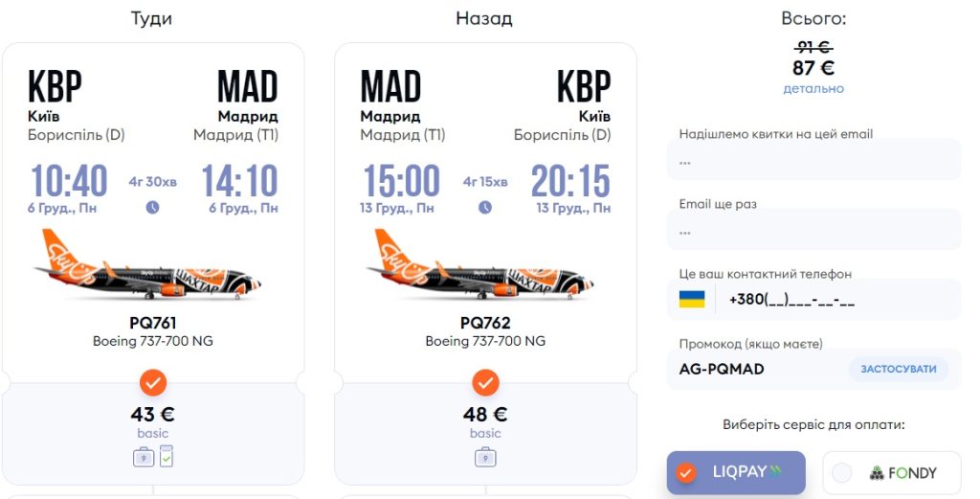Click the hand luggage icon under 43 €
Viewport: 980px width, 499px height.
[144, 458]
